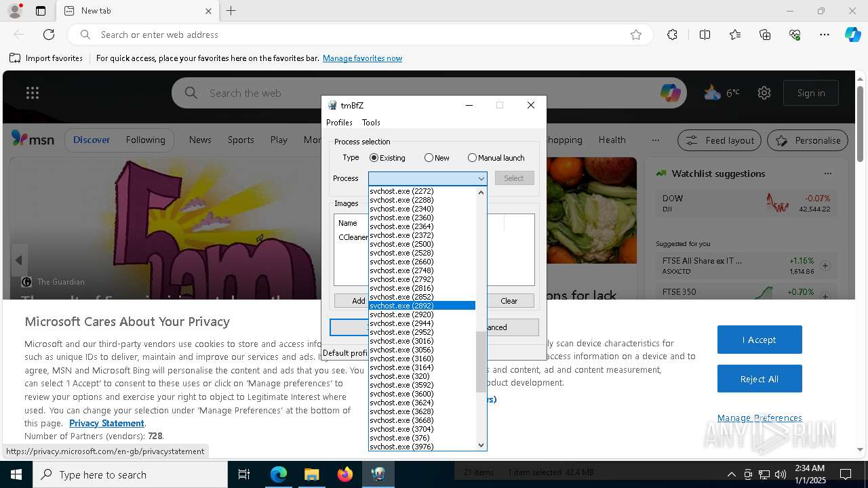Select svchost.exe (320) in list
Screen dimensions: 868x488
click(422, 376)
